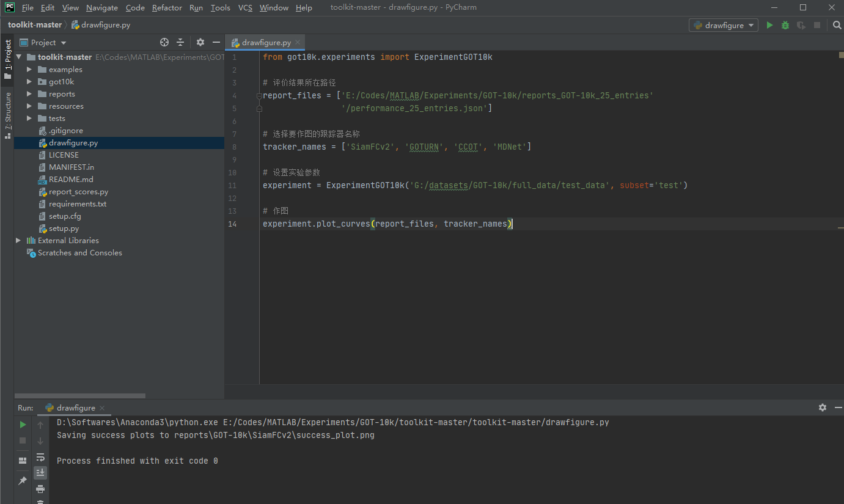Open the Navigate menu
Image resolution: width=844 pixels, height=504 pixels.
pos(102,7)
